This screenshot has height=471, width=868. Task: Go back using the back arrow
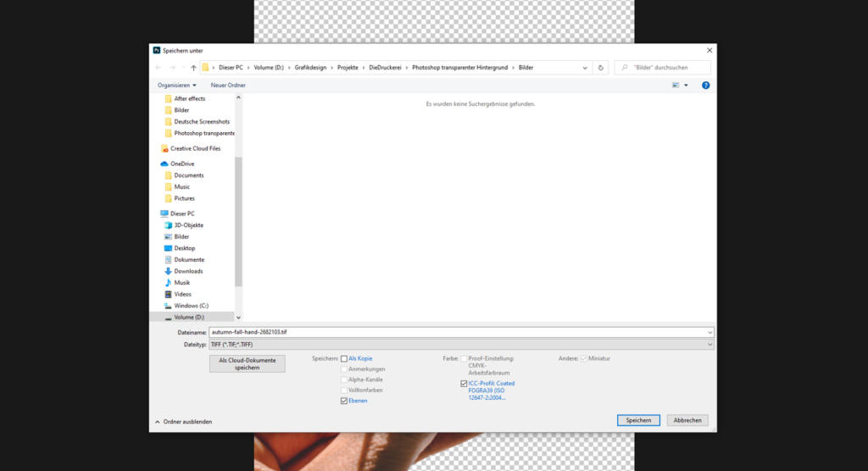(x=159, y=68)
